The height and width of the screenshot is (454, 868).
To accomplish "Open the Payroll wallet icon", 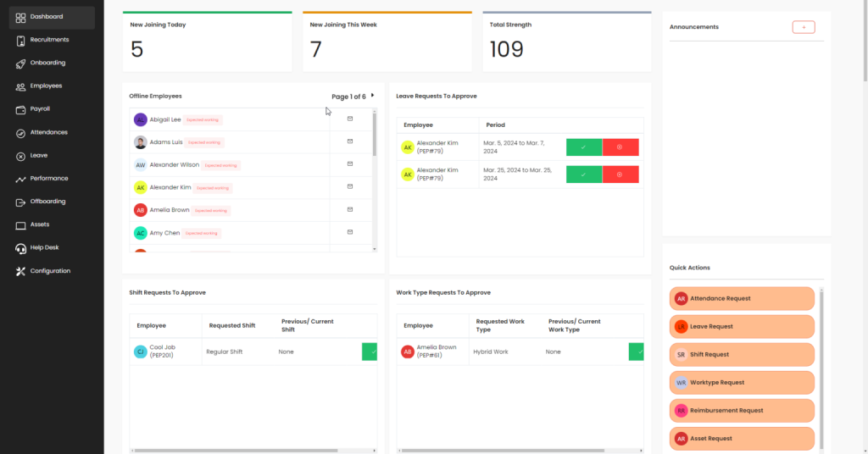I will point(21,109).
